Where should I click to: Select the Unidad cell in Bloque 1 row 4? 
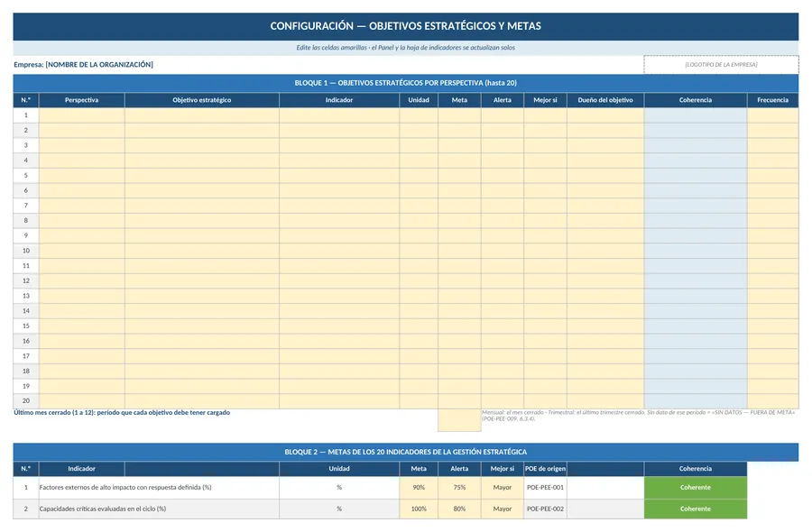coord(419,161)
